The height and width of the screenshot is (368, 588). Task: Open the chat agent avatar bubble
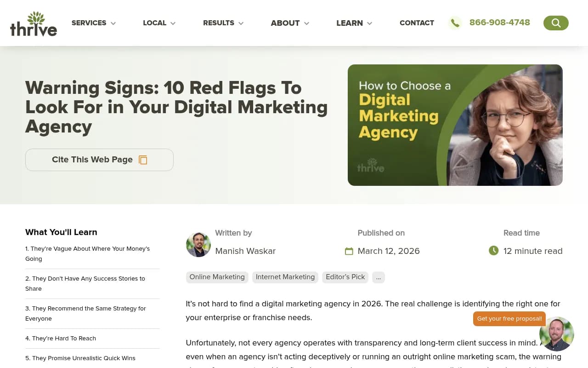(x=557, y=334)
